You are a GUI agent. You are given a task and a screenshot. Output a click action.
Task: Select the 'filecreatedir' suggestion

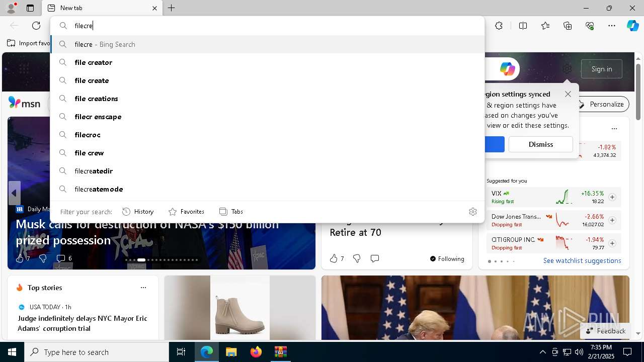coord(268,171)
